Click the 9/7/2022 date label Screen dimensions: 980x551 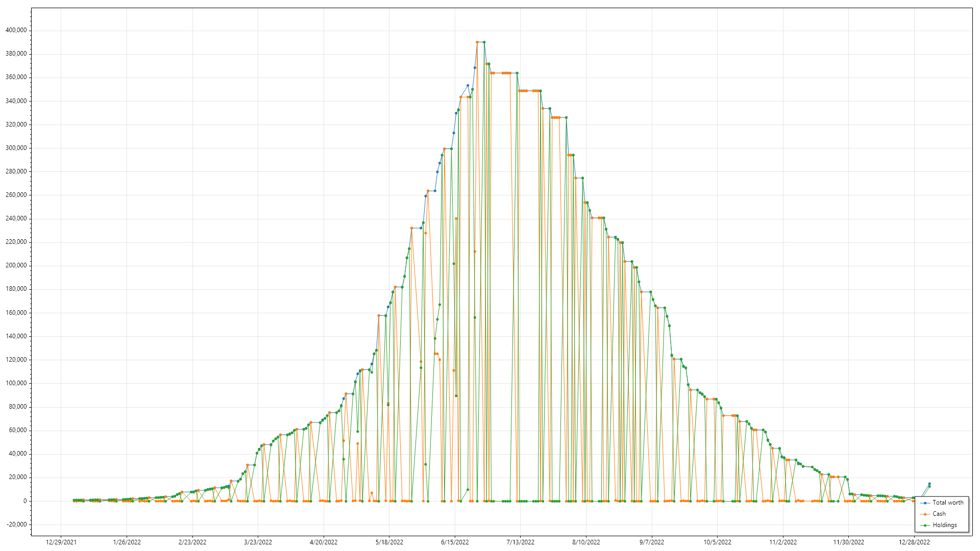coord(652,542)
